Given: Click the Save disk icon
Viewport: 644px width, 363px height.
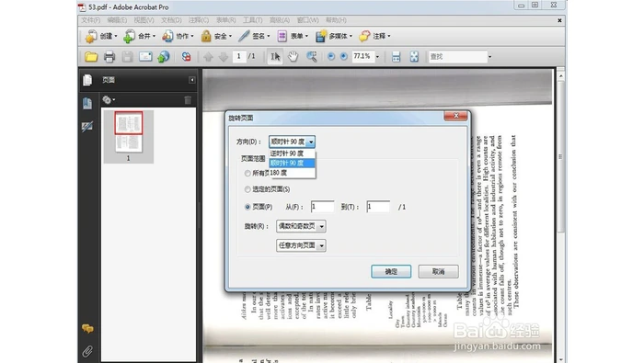Looking at the screenshot, I should (x=127, y=57).
